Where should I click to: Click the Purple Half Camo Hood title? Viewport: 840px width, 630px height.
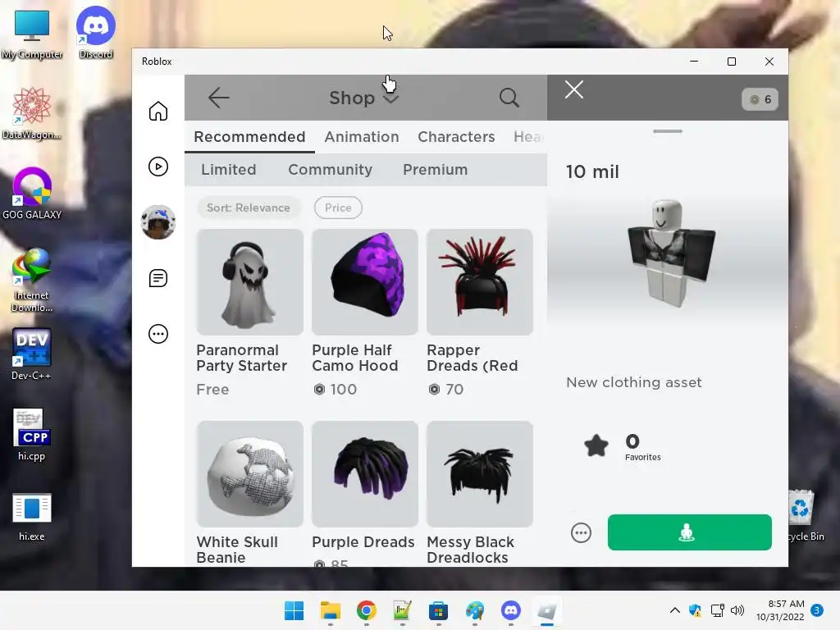355,358
